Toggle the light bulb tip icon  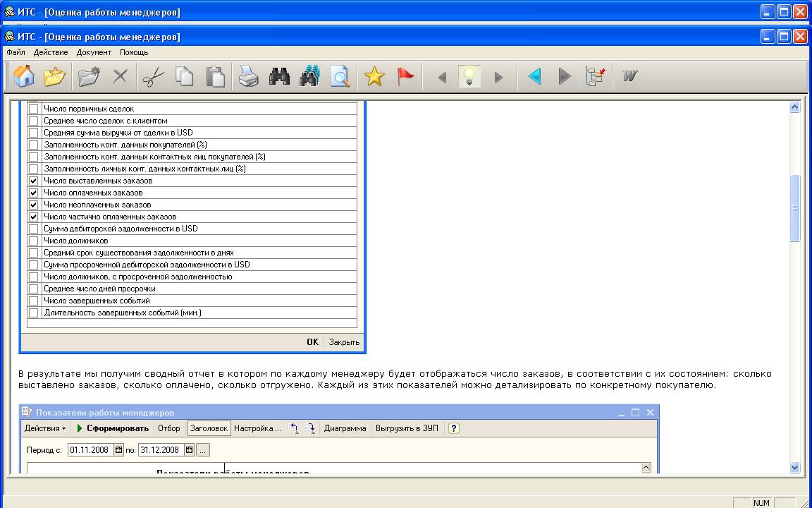pyautogui.click(x=469, y=76)
